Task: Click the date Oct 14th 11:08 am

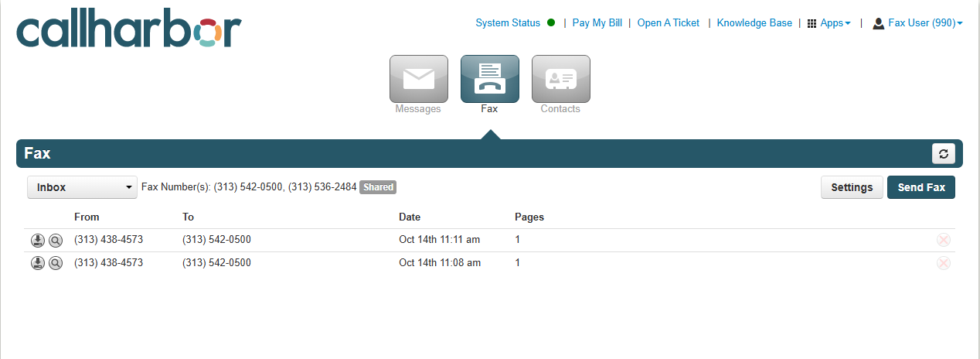Action: tap(440, 263)
